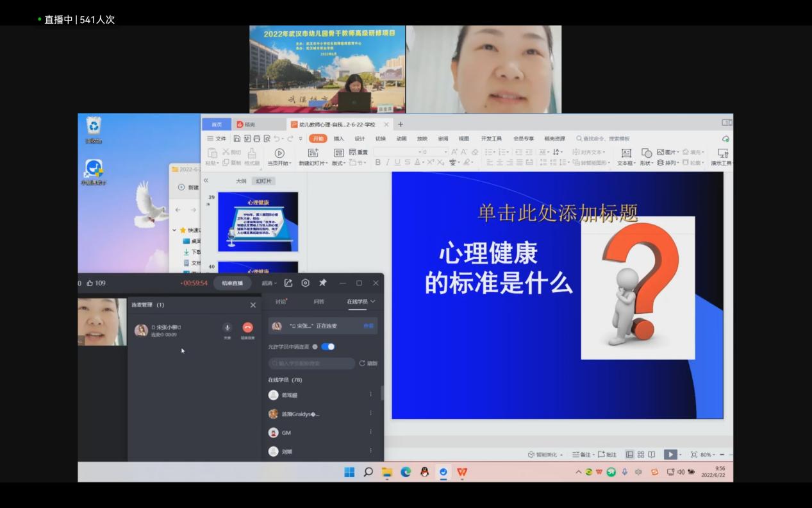This screenshot has width=812, height=508.
Task: Switch to slide sorter grid view
Action: (x=640, y=454)
